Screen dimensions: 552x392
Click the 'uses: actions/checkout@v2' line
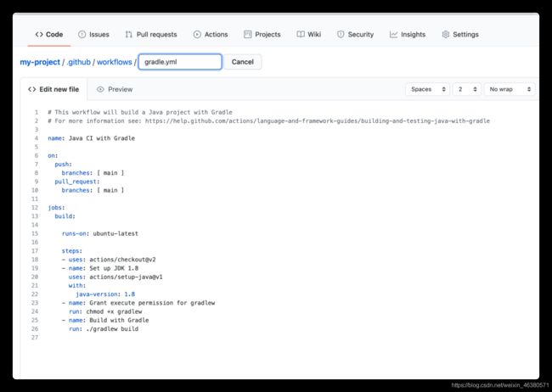pos(109,260)
